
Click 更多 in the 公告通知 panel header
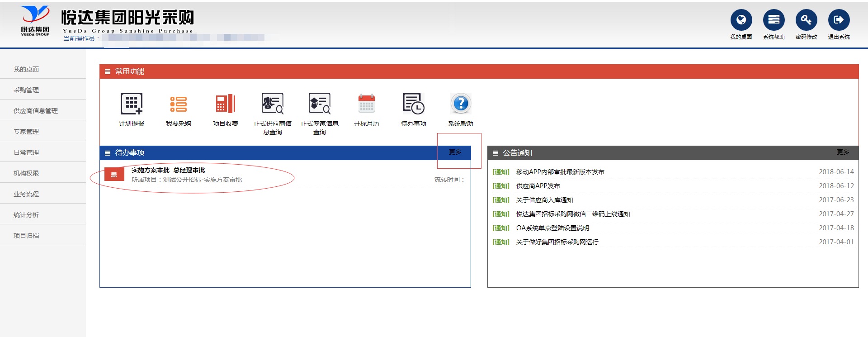843,152
